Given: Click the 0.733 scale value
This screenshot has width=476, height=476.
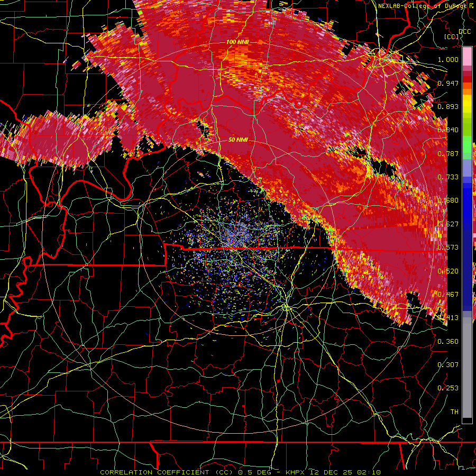Looking at the screenshot, I should [x=448, y=177].
